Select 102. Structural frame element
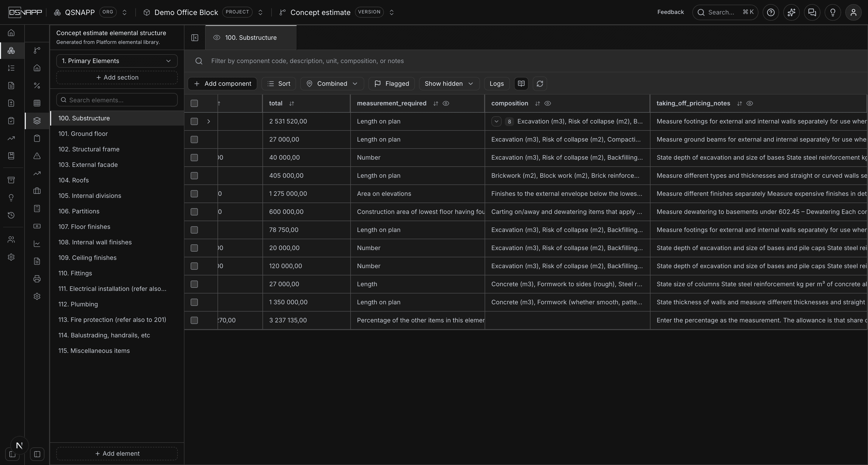The image size is (868, 465). point(117,149)
